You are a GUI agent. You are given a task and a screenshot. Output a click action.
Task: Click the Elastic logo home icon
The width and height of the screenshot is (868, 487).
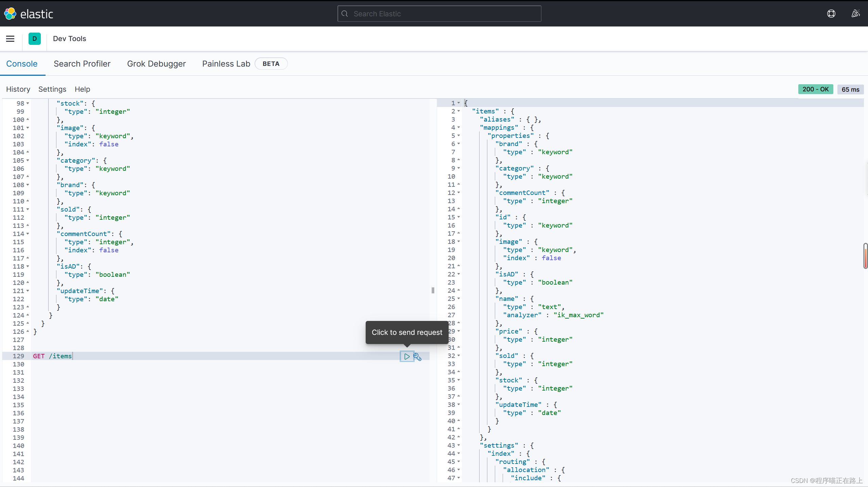(x=10, y=14)
